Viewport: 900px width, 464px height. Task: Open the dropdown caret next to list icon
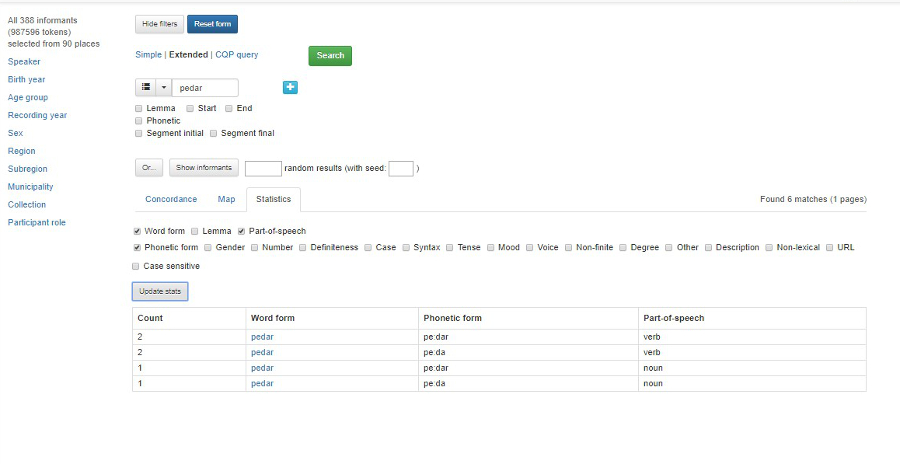tap(163, 88)
